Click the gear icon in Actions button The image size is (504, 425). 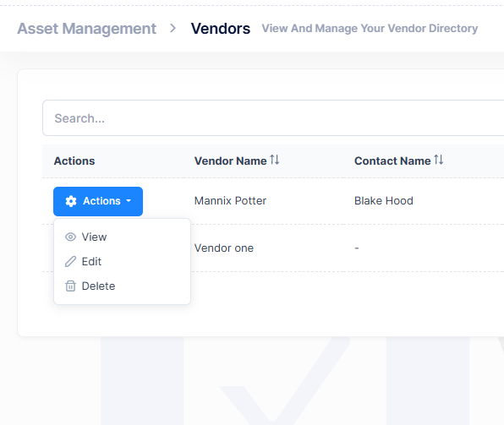tap(71, 201)
